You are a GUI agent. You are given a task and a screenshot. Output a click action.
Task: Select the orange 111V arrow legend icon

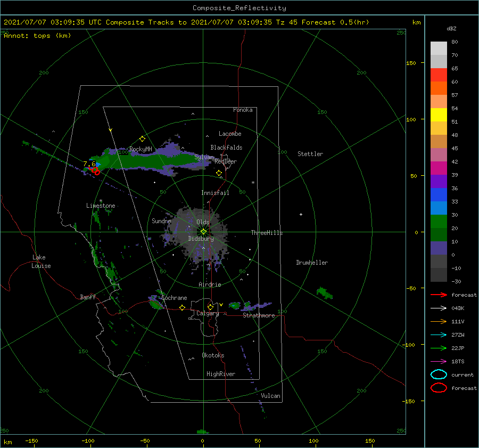(439, 321)
